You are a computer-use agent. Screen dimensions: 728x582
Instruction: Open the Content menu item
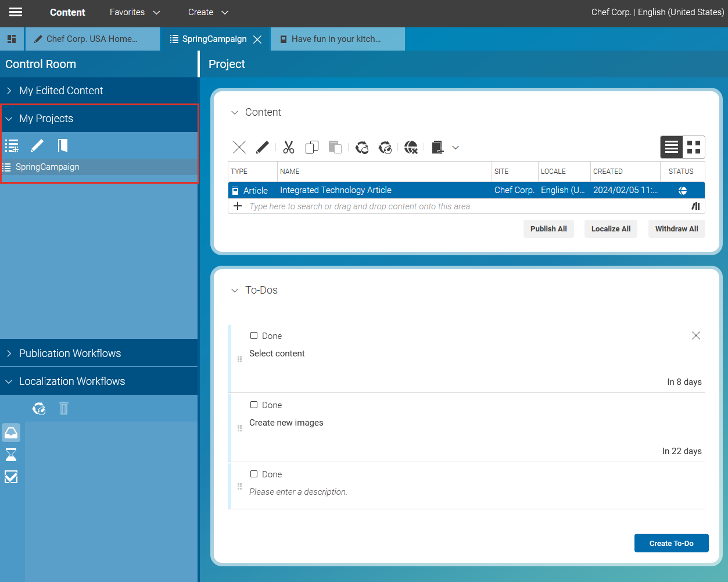pyautogui.click(x=67, y=12)
